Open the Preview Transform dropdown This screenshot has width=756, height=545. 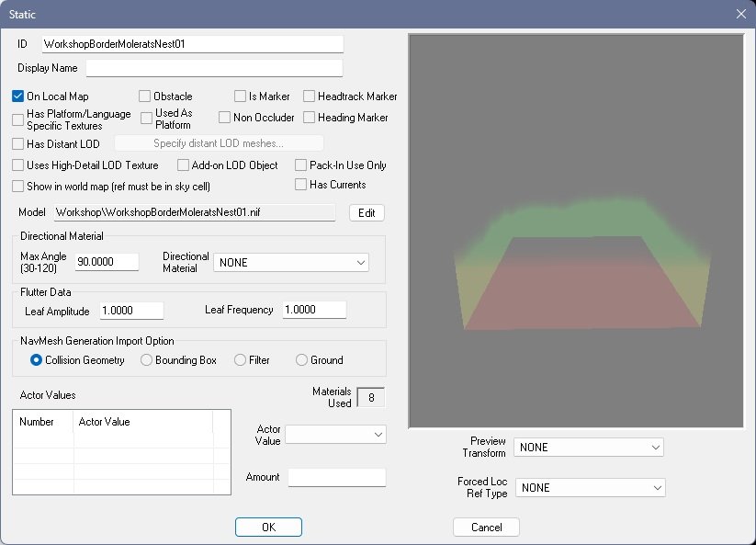click(x=588, y=447)
